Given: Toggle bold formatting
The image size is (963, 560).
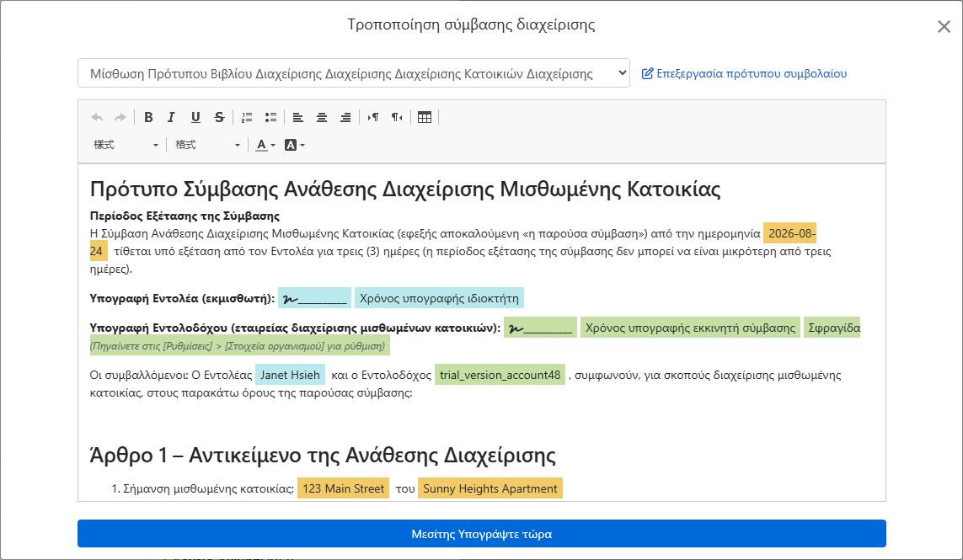Looking at the screenshot, I should pyautogui.click(x=148, y=117).
